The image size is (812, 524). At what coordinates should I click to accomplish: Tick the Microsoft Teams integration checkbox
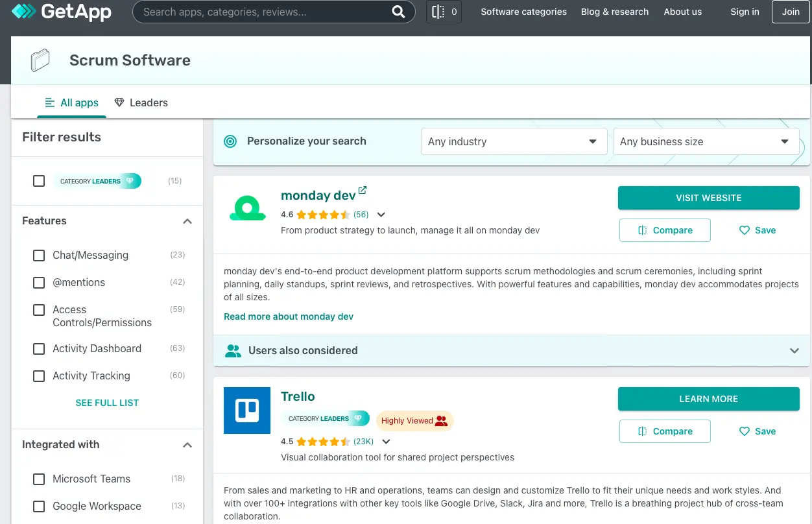(x=39, y=479)
